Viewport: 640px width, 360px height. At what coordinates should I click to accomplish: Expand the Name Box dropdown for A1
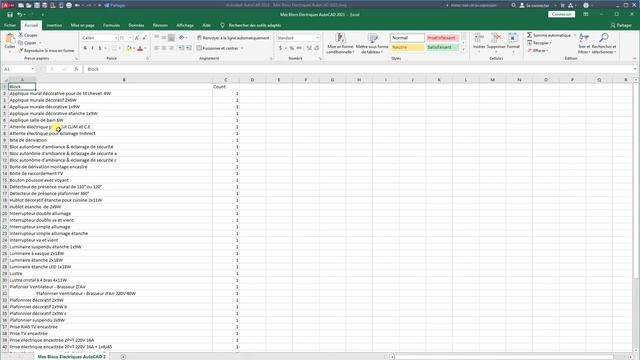pyautogui.click(x=33, y=69)
